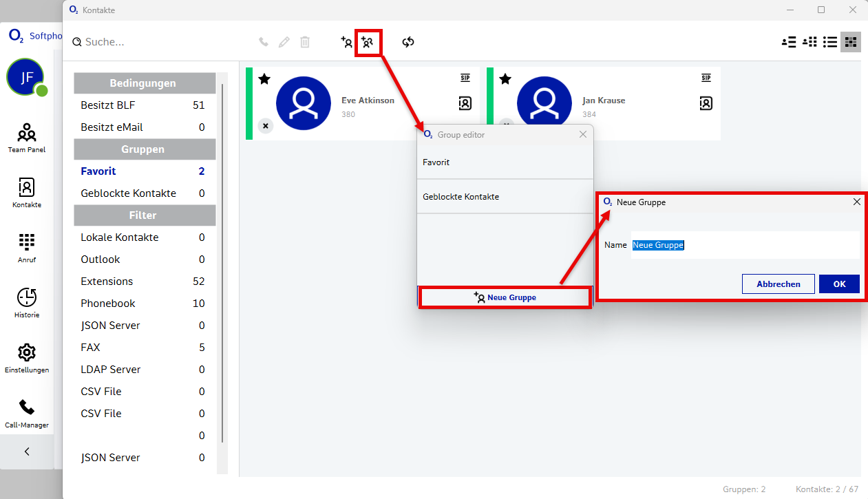Collapse the left sidebar with chevron
This screenshot has width=868, height=499.
click(x=27, y=452)
